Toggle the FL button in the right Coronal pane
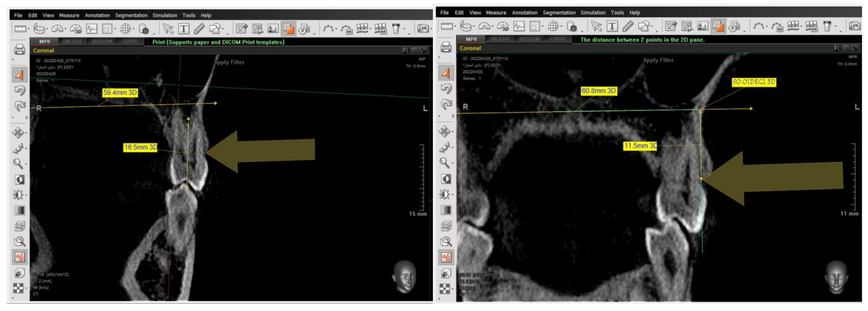The image size is (868, 311). click(x=837, y=49)
